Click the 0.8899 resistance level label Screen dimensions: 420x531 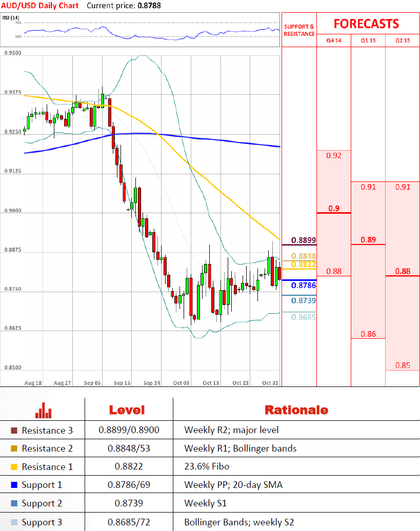(304, 240)
